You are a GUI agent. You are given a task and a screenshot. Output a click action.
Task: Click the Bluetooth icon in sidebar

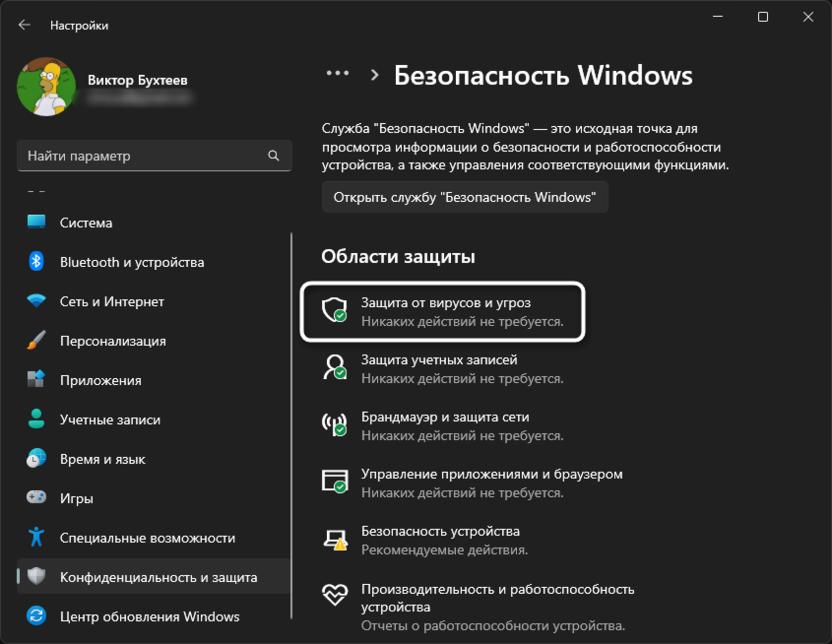(37, 262)
